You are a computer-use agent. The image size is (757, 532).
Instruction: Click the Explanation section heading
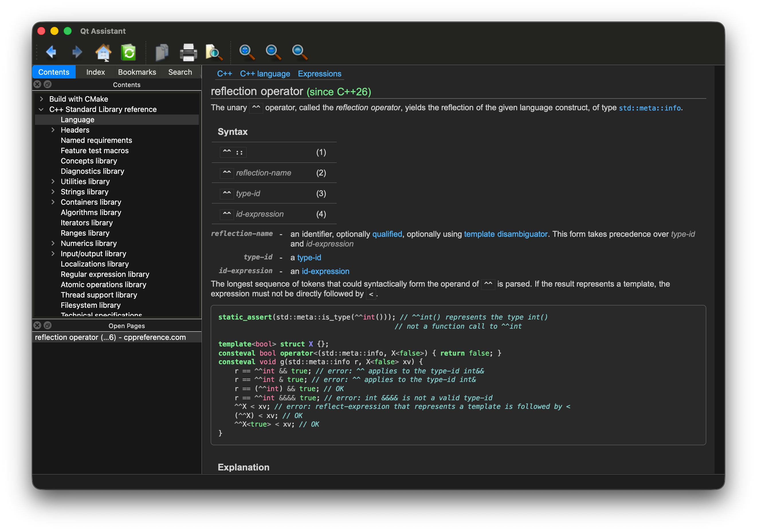coord(243,467)
